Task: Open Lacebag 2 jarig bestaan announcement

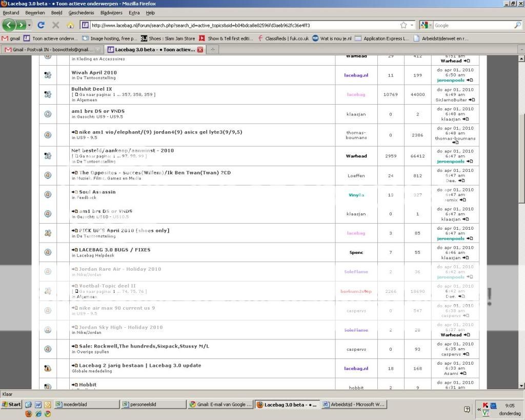Action: coord(140,366)
